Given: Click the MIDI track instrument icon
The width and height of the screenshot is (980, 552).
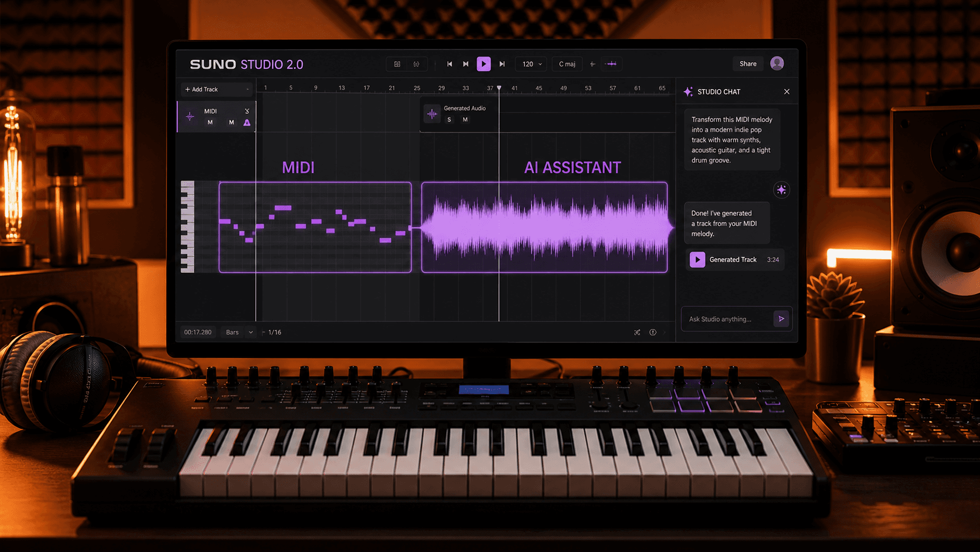Looking at the screenshot, I should click(190, 117).
